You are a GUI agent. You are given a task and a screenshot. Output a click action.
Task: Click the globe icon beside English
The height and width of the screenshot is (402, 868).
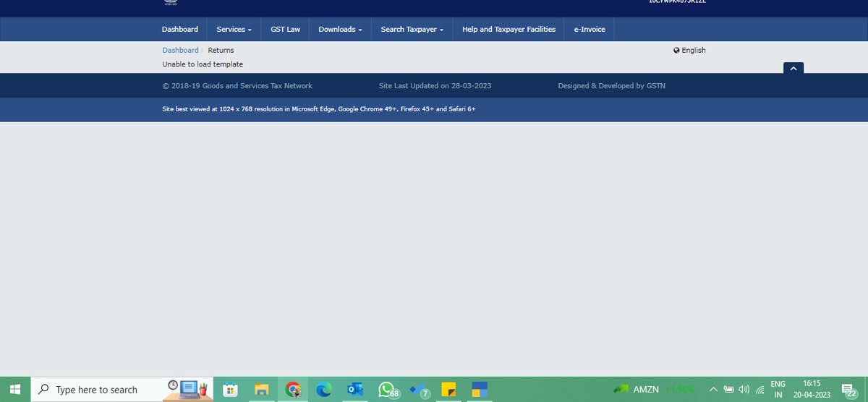click(x=676, y=50)
